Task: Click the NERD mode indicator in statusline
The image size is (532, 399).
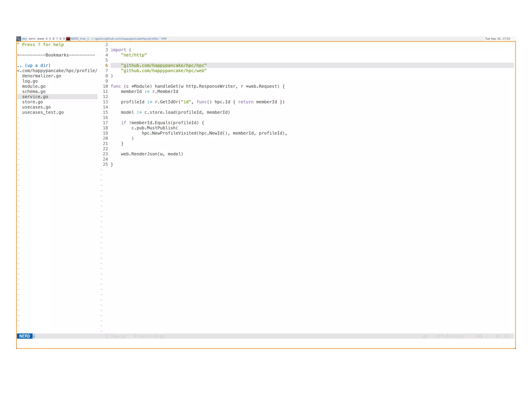Action: point(25,336)
